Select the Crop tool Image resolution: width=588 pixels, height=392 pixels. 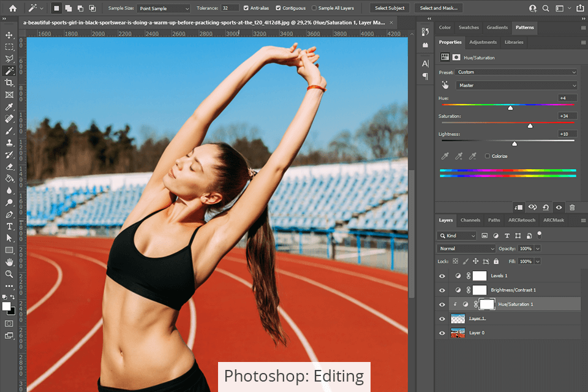(9, 83)
